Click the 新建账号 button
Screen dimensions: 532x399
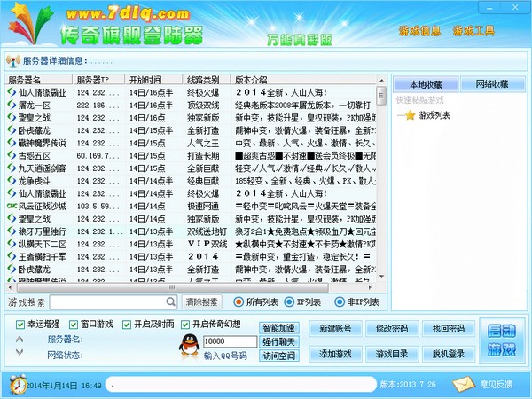[335, 328]
